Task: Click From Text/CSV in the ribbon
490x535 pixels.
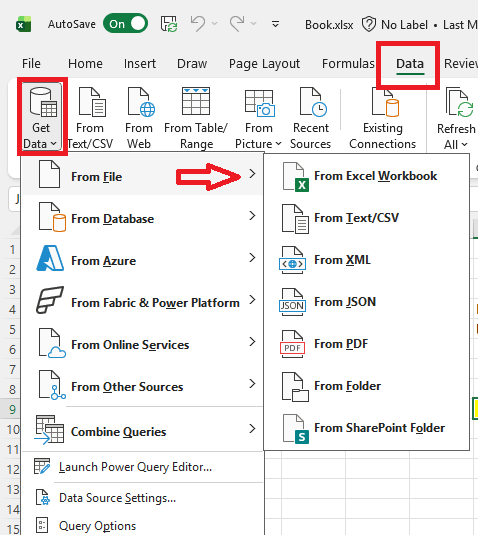Action: tap(90, 118)
